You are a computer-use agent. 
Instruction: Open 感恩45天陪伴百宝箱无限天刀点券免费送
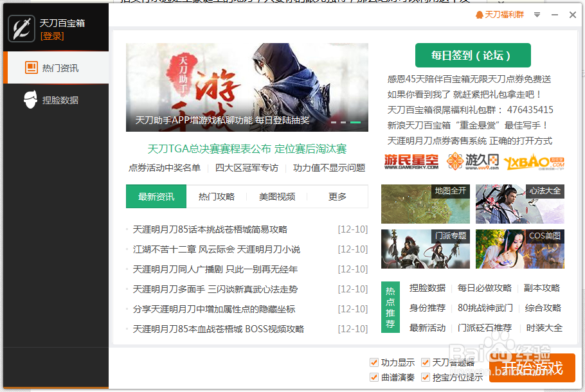pos(469,79)
